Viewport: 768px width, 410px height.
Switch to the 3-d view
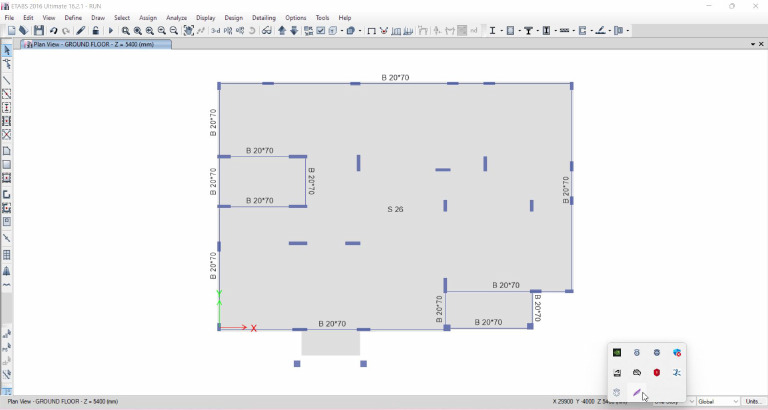pyautogui.click(x=216, y=31)
